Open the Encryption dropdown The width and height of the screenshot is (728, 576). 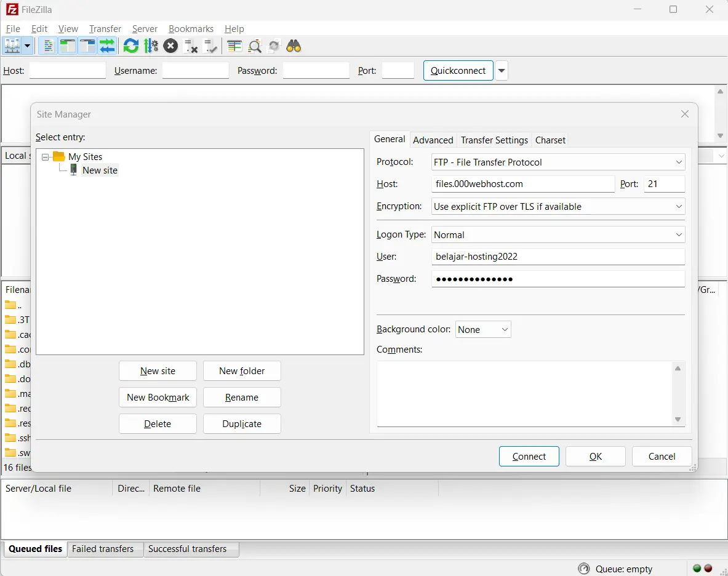coord(558,207)
